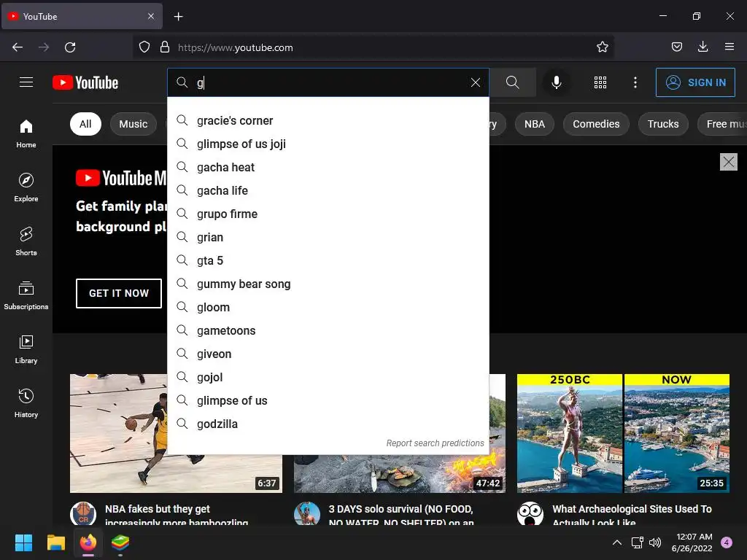The image size is (747, 560).
Task: Go to Home in sidebar
Action: [26, 134]
